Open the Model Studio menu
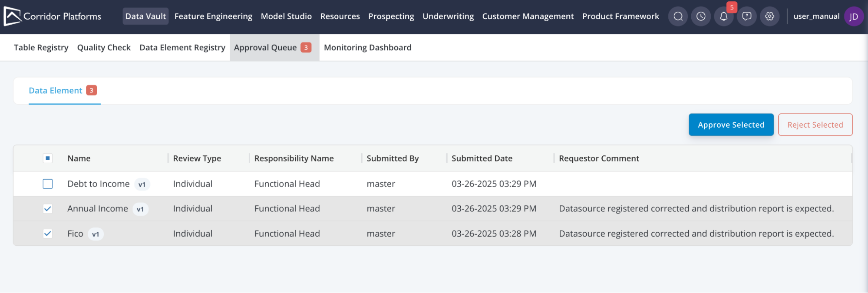Screen dimensions: 868x293 pyautogui.click(x=286, y=16)
